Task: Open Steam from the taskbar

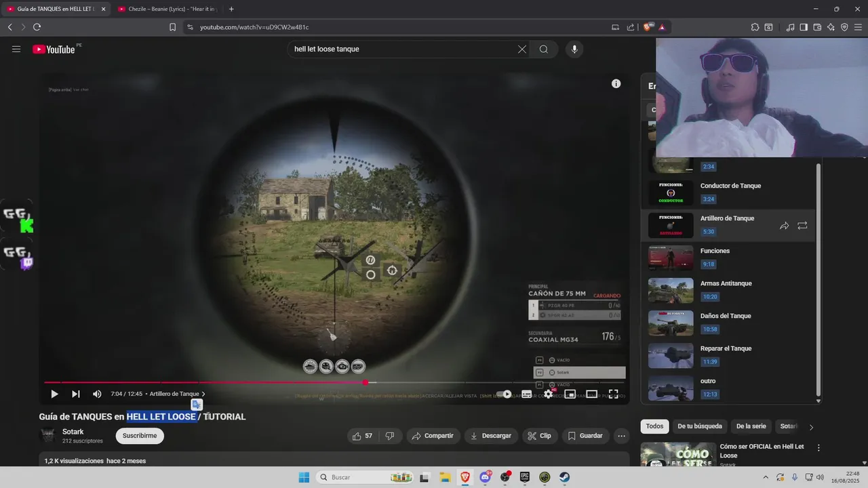Action: 564,477
